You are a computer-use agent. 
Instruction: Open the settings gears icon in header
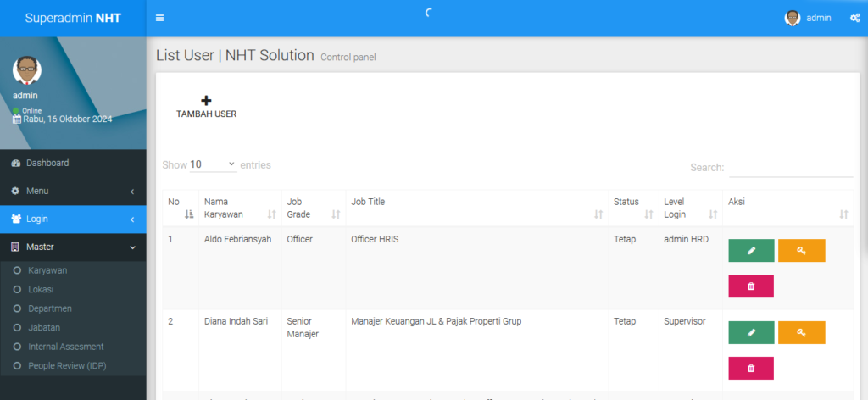(x=854, y=18)
